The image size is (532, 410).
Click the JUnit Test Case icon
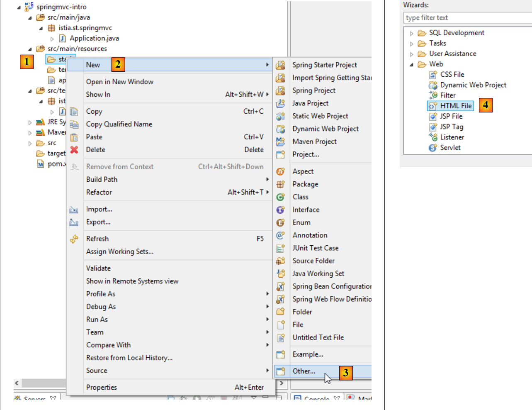281,248
